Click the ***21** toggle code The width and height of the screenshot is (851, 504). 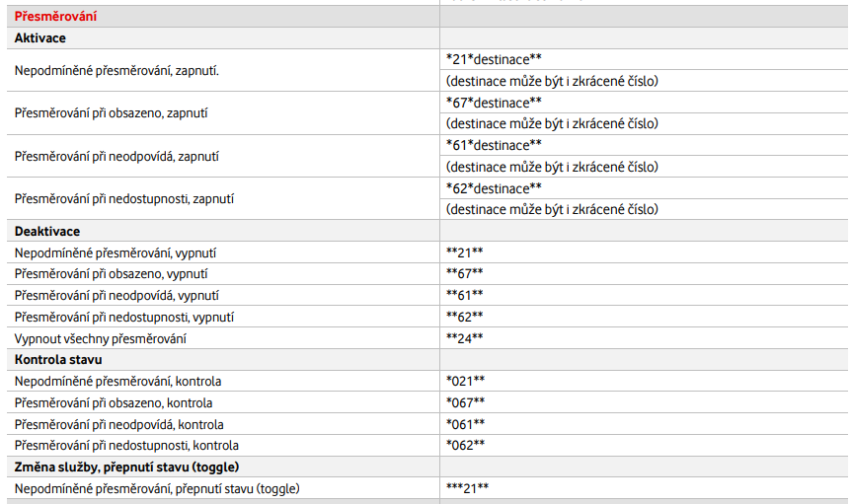tap(467, 489)
